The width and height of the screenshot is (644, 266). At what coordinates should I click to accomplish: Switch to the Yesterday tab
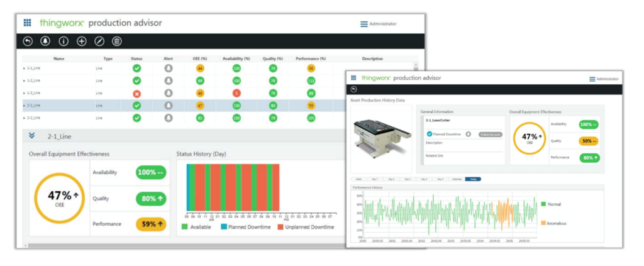457,179
